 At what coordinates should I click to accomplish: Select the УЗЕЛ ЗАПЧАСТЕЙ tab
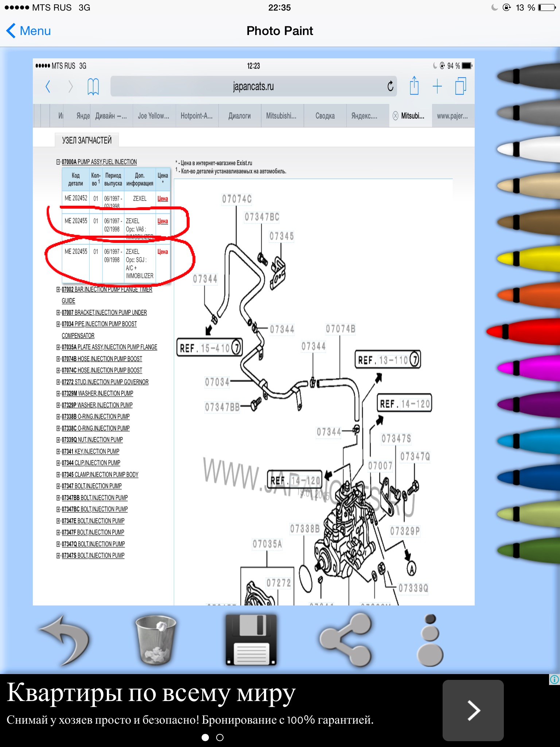click(87, 140)
